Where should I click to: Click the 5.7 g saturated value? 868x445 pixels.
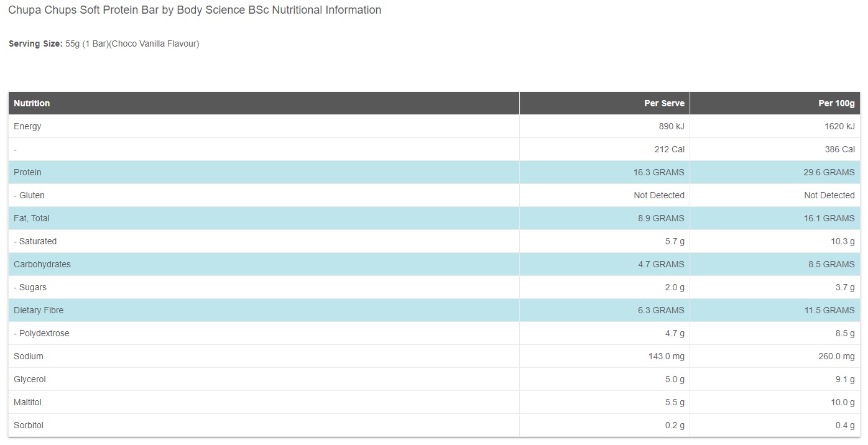[675, 241]
